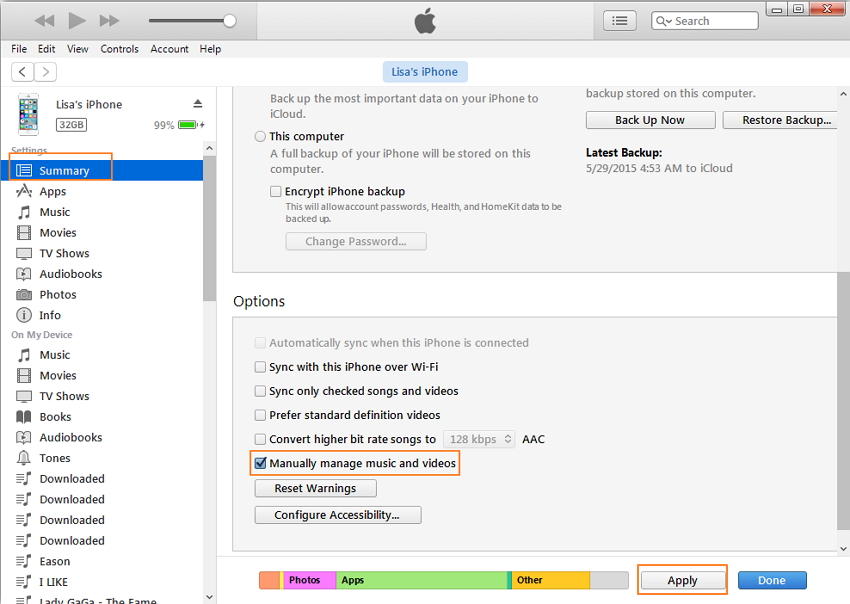The height and width of the screenshot is (604, 850).
Task: Open Audiobooks in the Settings sidebar
Action: pos(70,274)
